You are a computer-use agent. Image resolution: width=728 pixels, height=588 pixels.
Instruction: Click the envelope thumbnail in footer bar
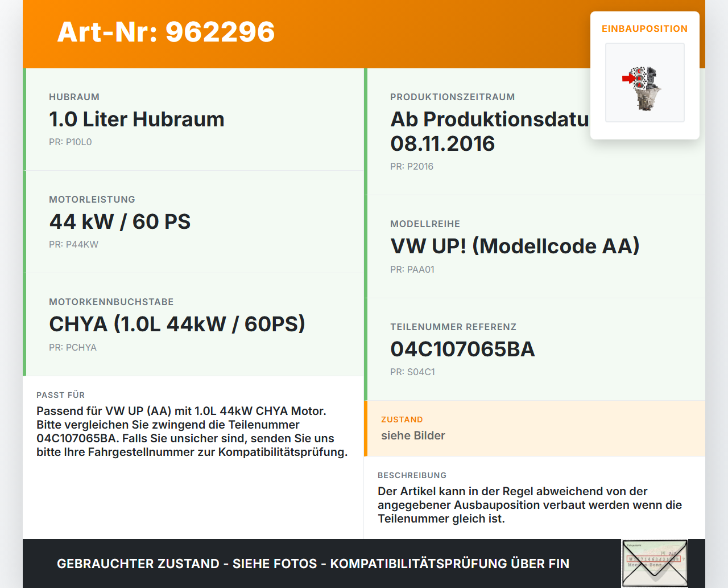pos(655,564)
